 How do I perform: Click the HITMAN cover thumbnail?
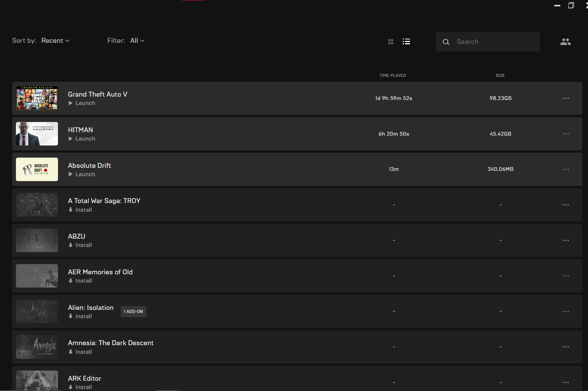pos(37,134)
